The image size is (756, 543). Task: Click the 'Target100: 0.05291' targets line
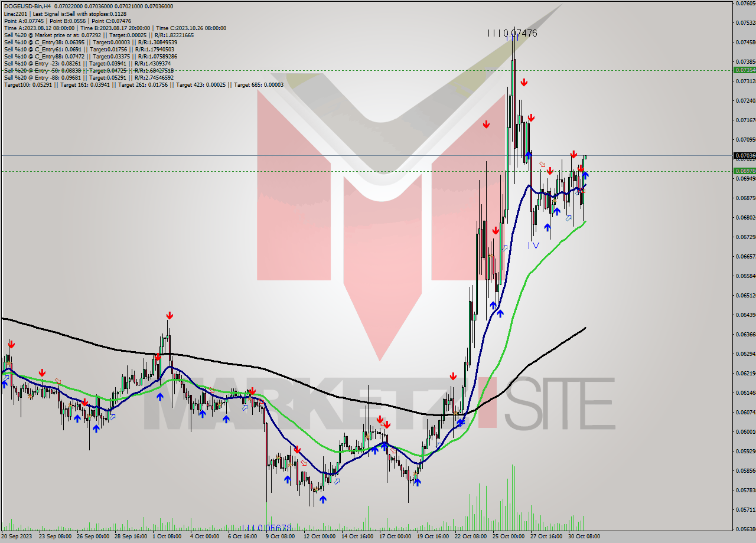(144, 84)
